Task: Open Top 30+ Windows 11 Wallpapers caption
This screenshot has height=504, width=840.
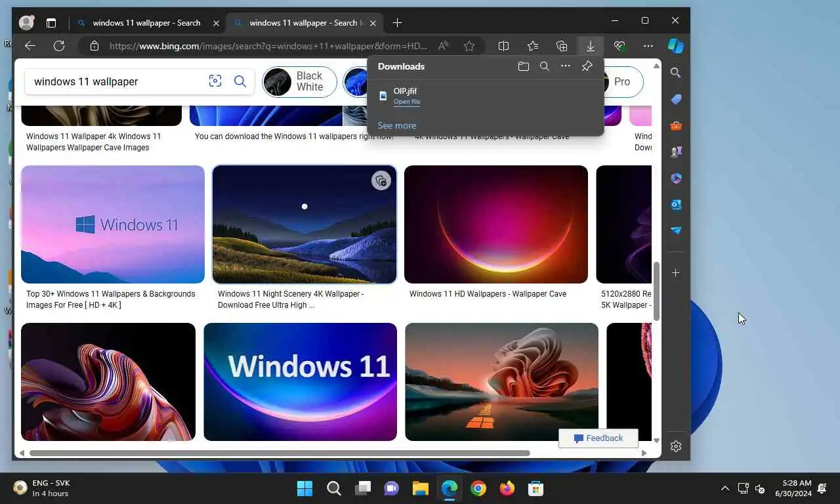Action: pyautogui.click(x=110, y=299)
